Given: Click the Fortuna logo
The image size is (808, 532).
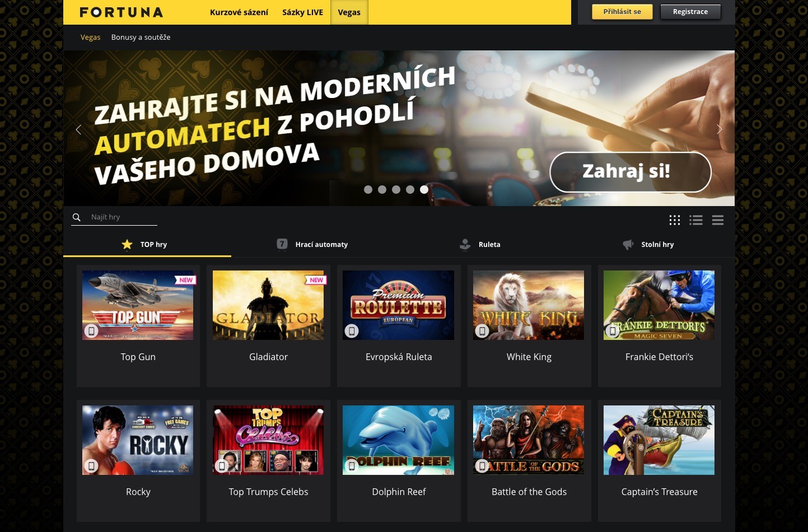Looking at the screenshot, I should (122, 12).
